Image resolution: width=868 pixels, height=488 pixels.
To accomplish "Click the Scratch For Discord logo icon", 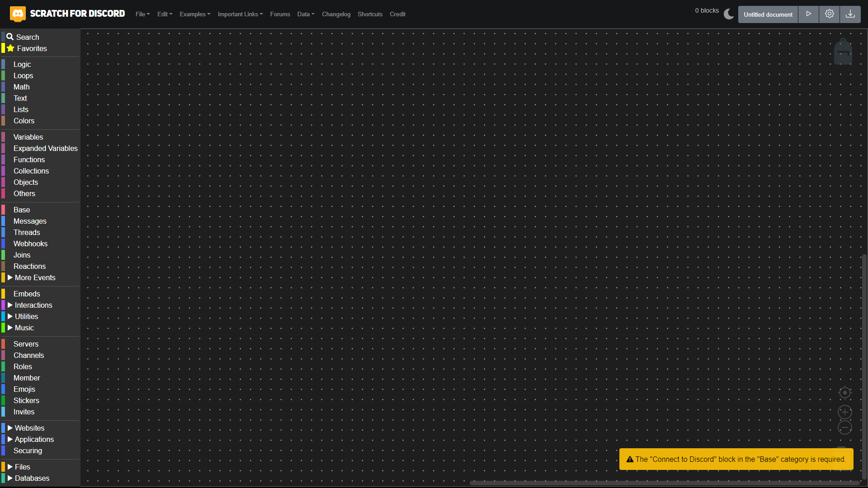I will pos(18,14).
